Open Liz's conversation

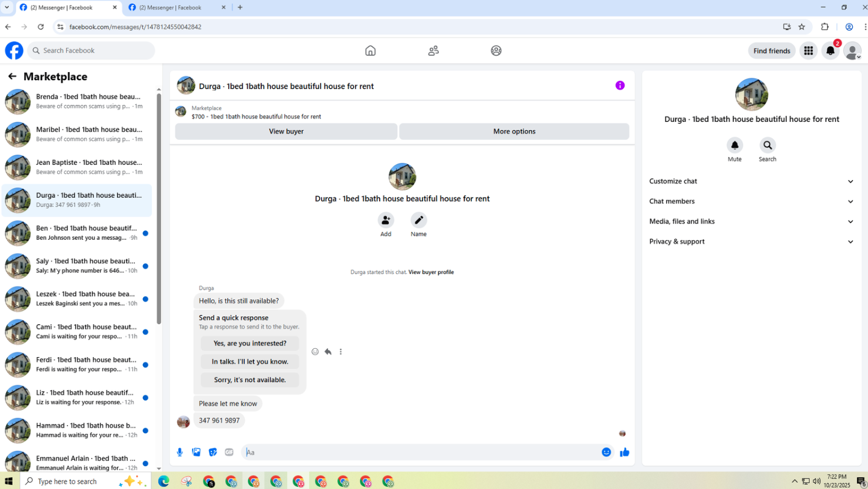tap(77, 398)
